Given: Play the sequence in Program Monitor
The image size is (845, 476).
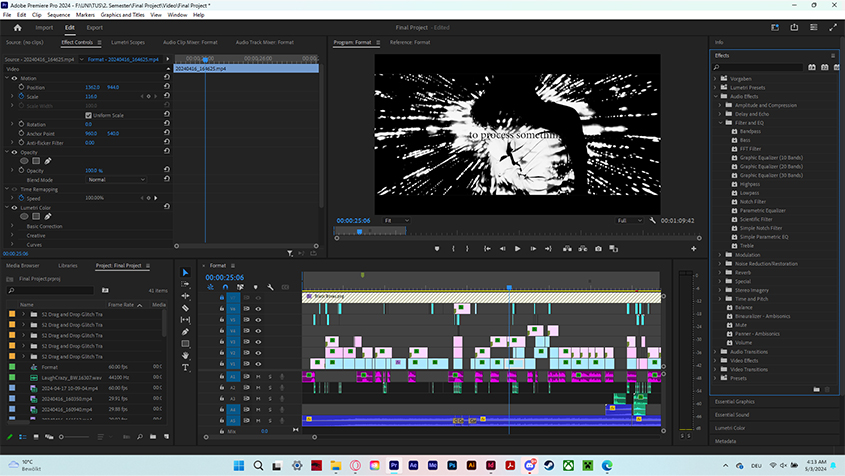Looking at the screenshot, I should click(x=517, y=248).
